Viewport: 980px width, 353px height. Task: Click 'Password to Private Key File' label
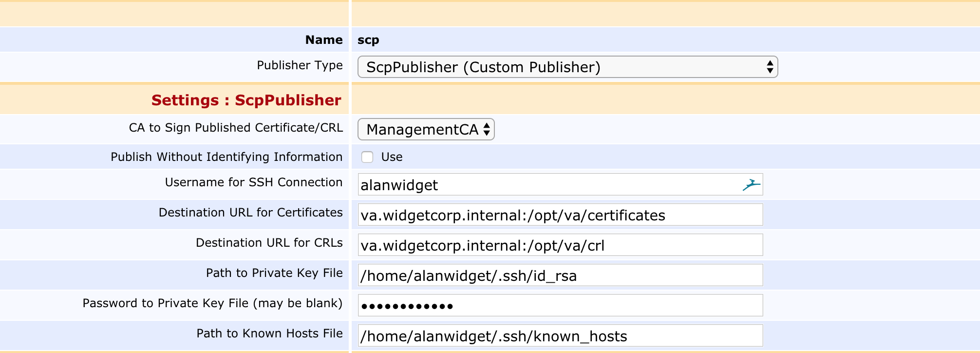click(212, 303)
